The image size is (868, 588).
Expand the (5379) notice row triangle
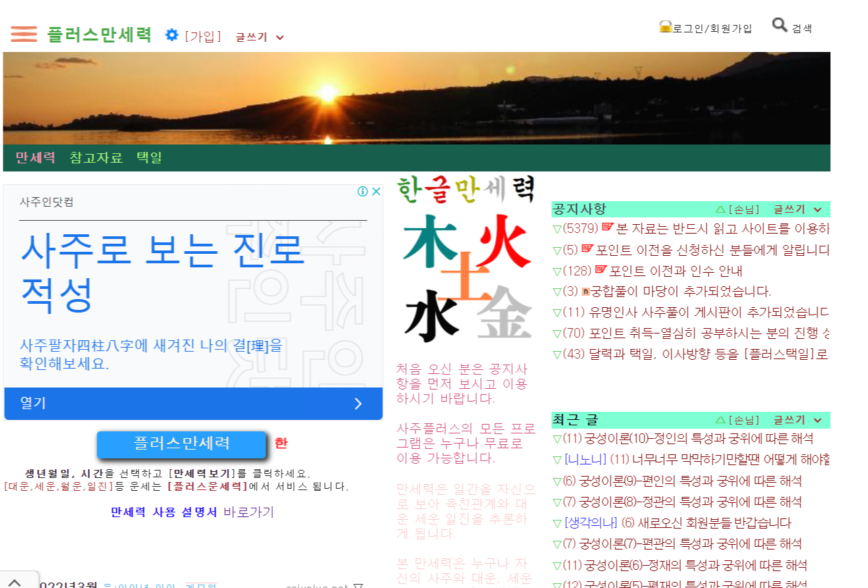pyautogui.click(x=557, y=229)
